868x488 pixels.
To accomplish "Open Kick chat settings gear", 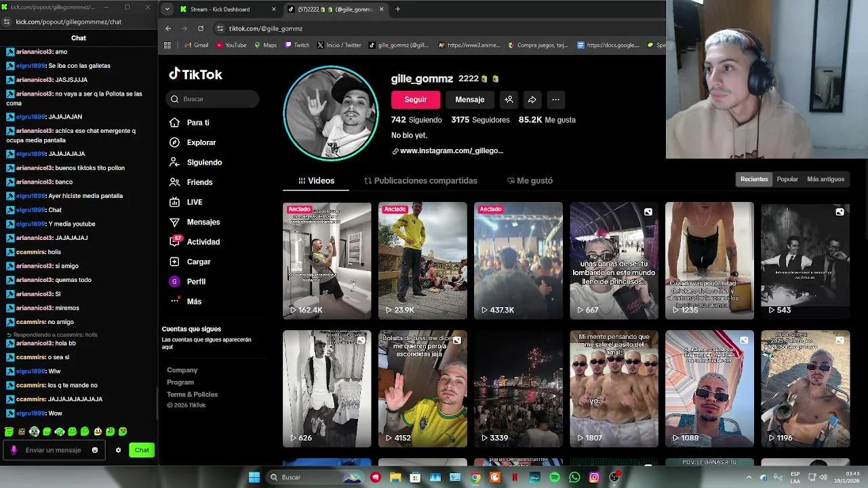I will pyautogui.click(x=118, y=450).
